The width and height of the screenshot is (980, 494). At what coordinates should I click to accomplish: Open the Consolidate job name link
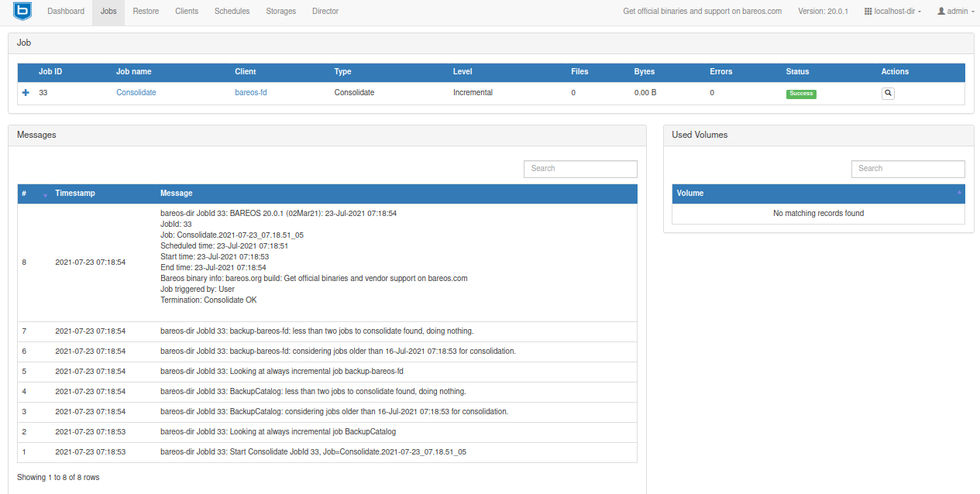[x=136, y=93]
